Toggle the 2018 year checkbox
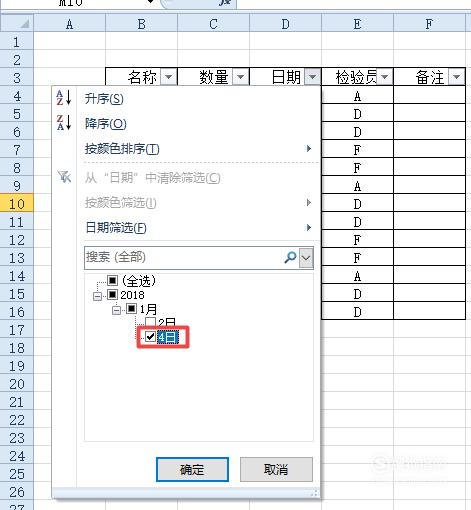Screen dimensions: 471x510 [112, 295]
